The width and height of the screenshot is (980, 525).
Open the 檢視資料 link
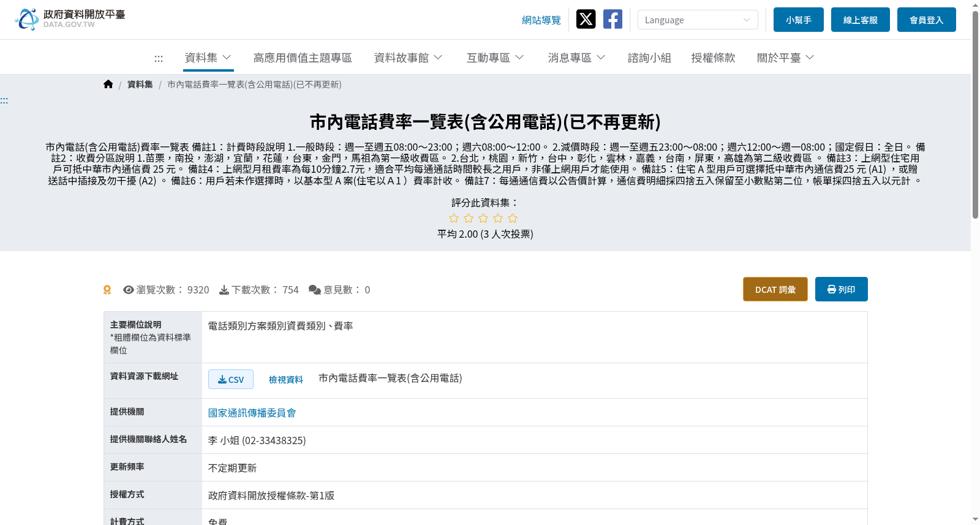click(x=286, y=380)
